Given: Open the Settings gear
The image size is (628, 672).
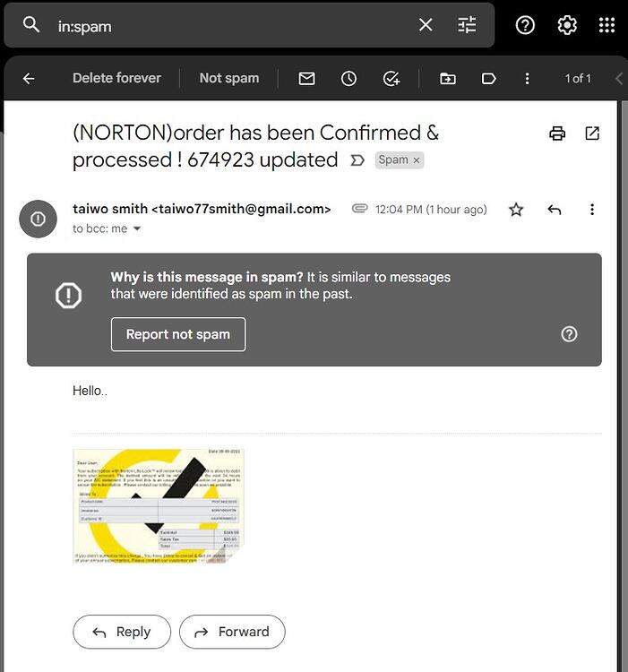Looking at the screenshot, I should pyautogui.click(x=567, y=25).
